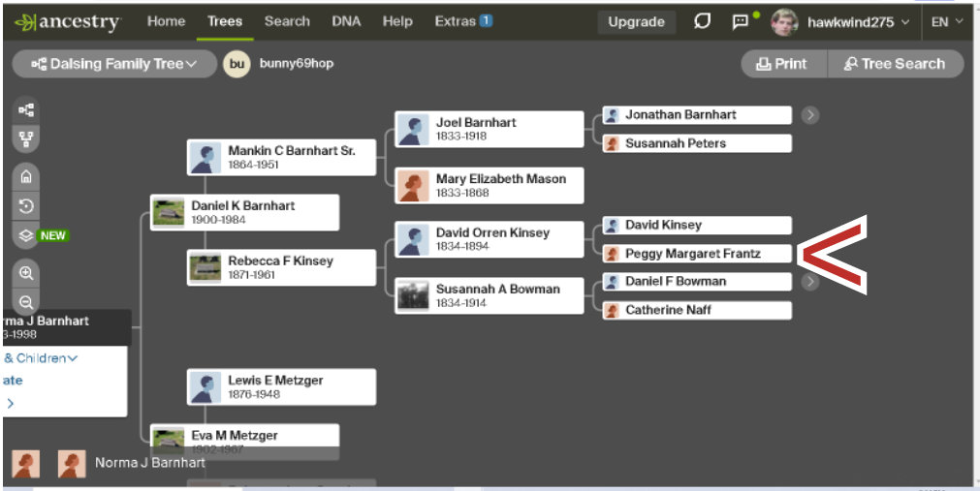Open the EN language dropdown
This screenshot has width=980, height=491.
947,21
